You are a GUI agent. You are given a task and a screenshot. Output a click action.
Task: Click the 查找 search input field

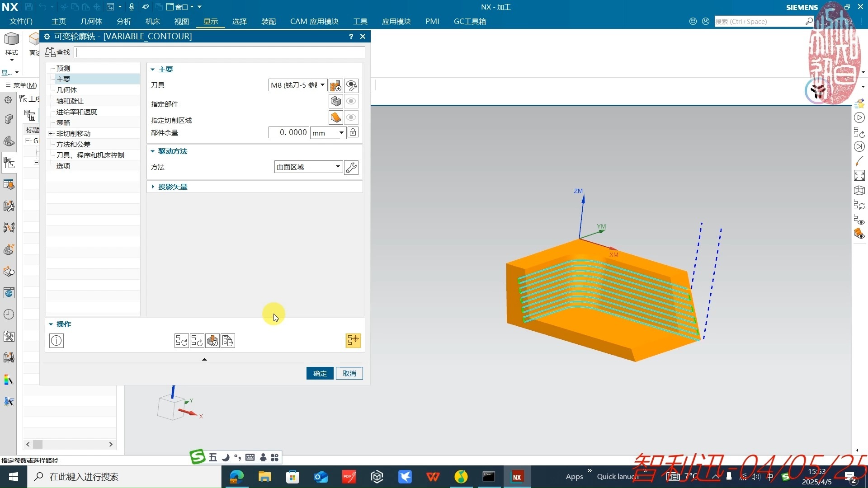coord(220,52)
